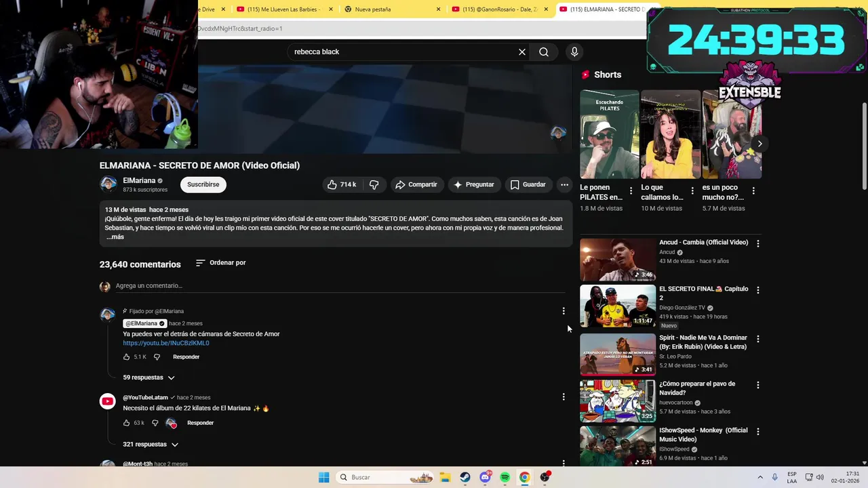Expand the 321 respuestas thread
The height and width of the screenshot is (488, 868).
tap(151, 445)
